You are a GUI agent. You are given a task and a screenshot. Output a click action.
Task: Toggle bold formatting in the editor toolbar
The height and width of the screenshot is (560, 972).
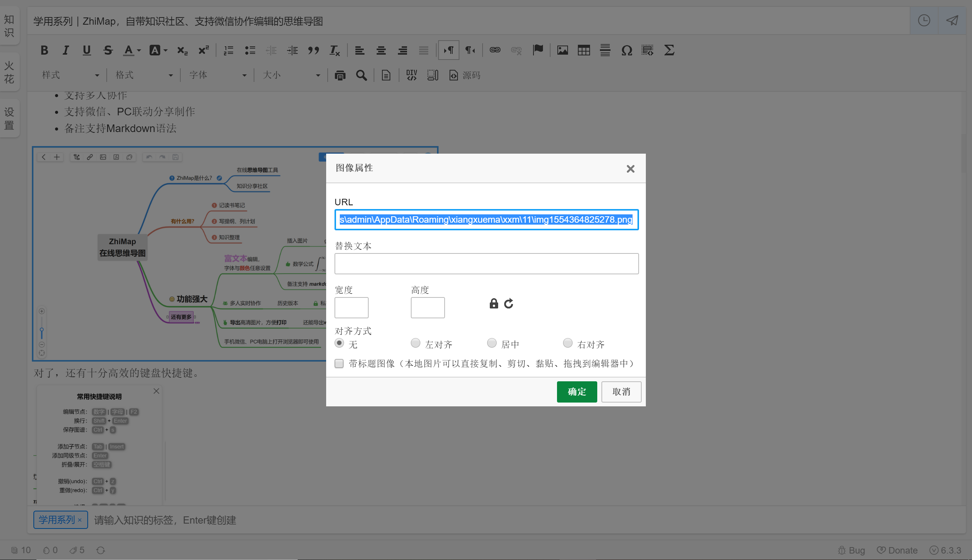(x=44, y=50)
